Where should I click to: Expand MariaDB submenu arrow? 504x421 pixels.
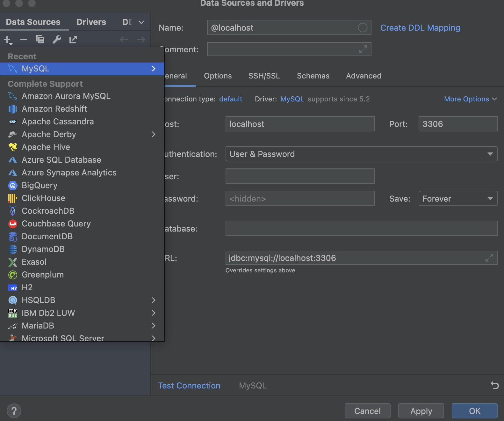tap(154, 326)
